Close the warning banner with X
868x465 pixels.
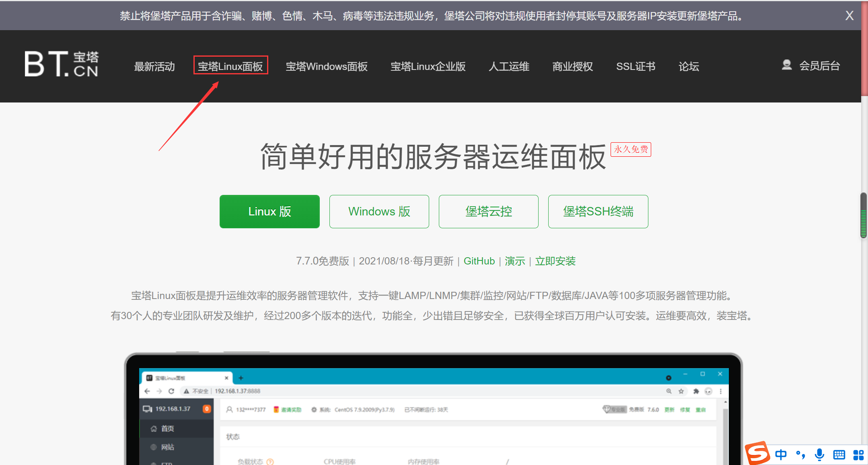849,16
